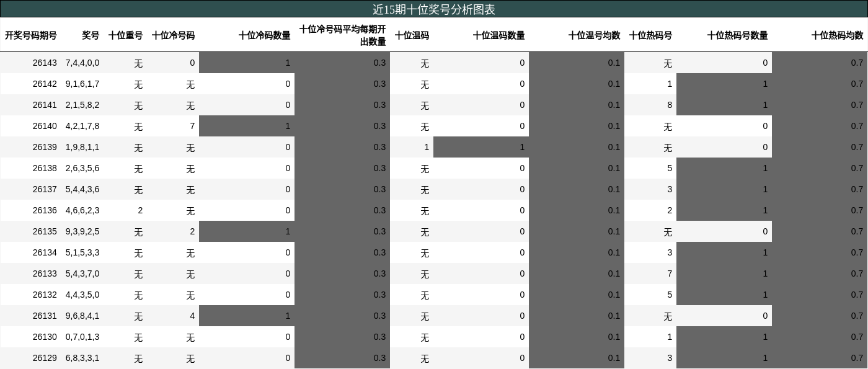Screen dimensions: 868x369
Task: Select period number 26133
Action: [x=45, y=273]
